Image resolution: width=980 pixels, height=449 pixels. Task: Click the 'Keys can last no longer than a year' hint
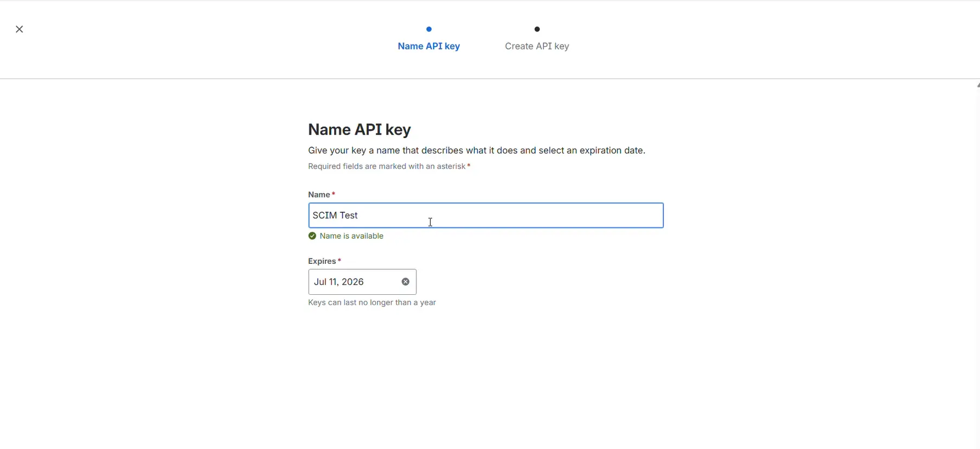(372, 302)
